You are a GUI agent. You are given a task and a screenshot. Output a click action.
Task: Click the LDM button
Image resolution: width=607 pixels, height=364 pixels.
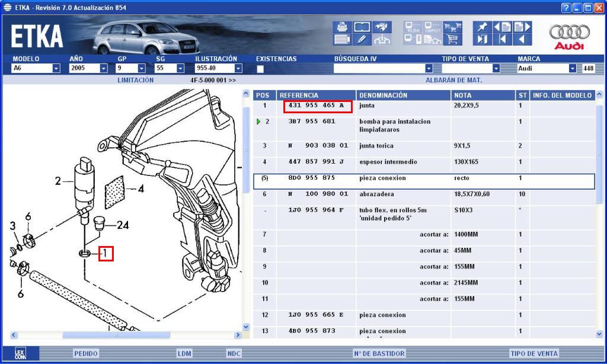click(x=185, y=353)
